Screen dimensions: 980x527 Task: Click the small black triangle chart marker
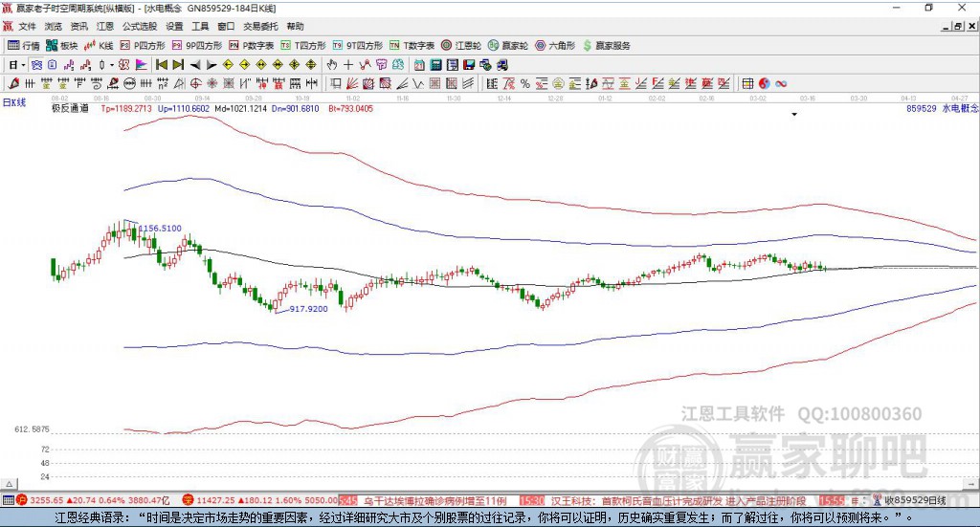coord(794,114)
